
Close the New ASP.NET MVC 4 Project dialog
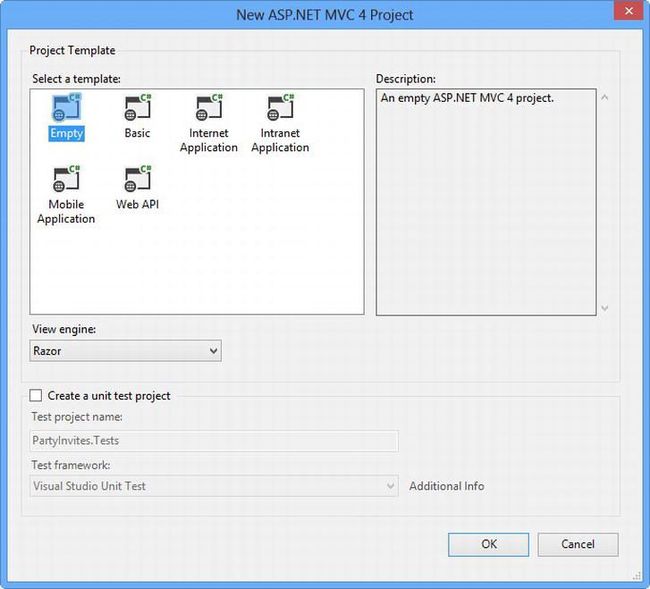628,11
